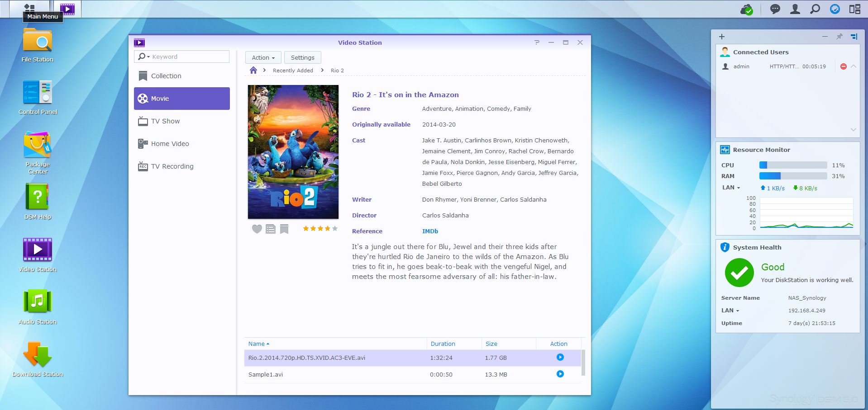The image size is (868, 410).
Task: Open Video Station help question mark
Action: point(537,42)
